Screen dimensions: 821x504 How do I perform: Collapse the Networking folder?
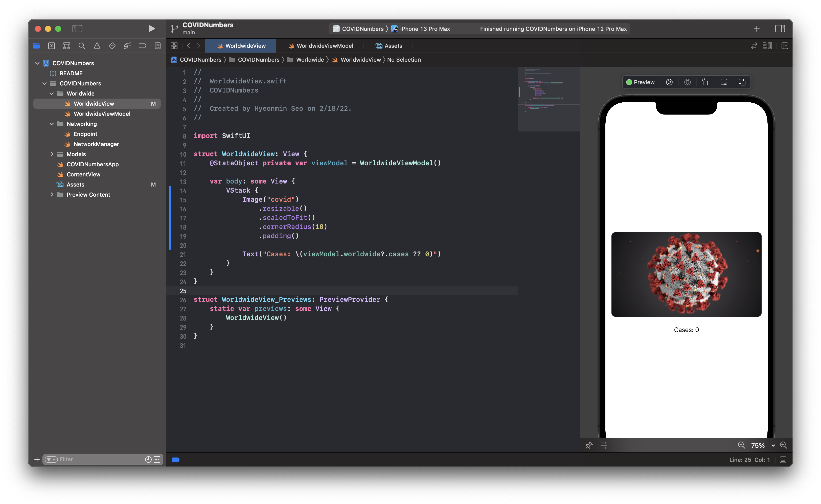point(52,124)
